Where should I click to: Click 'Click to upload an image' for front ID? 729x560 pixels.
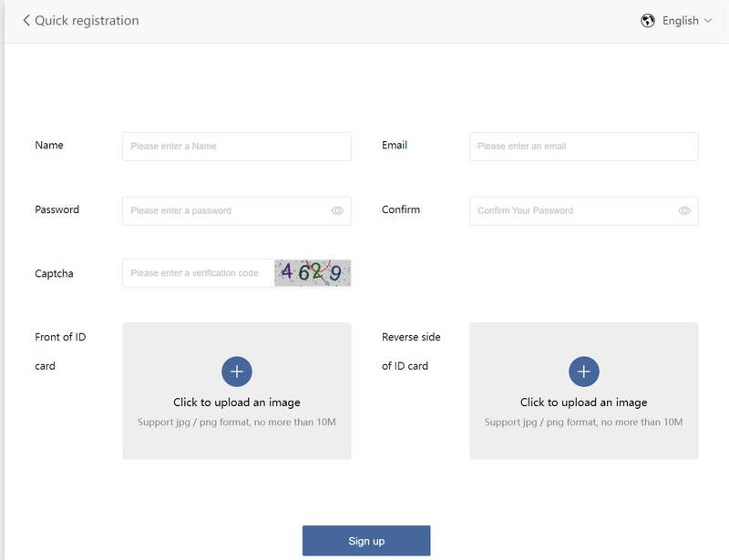237,402
